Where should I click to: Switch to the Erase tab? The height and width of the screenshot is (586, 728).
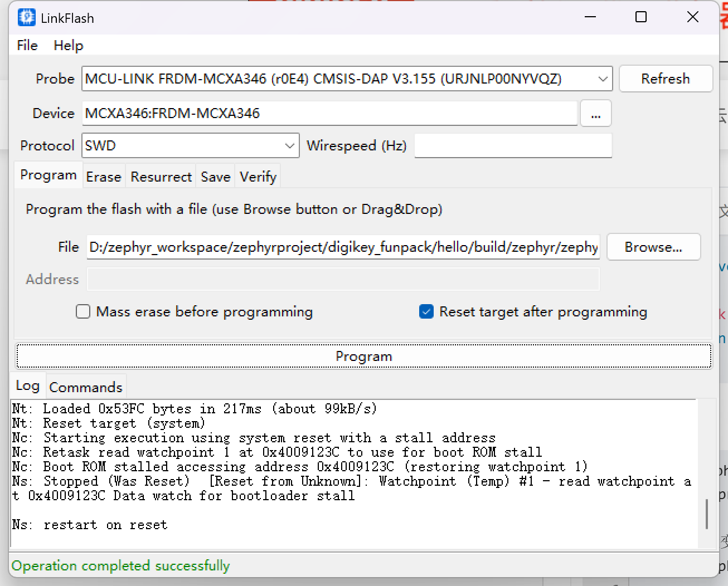[104, 177]
